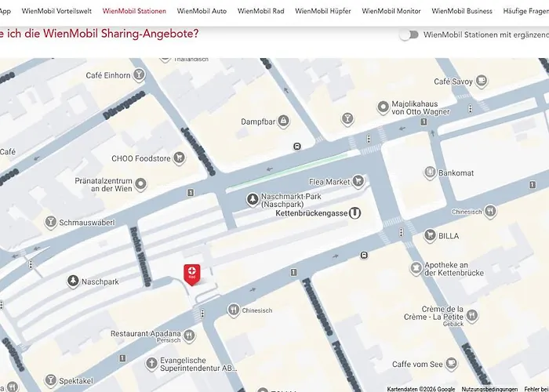The width and height of the screenshot is (549, 392).
Task: Click Kartendaten ©2026 Google attribution
Action: [x=421, y=389]
